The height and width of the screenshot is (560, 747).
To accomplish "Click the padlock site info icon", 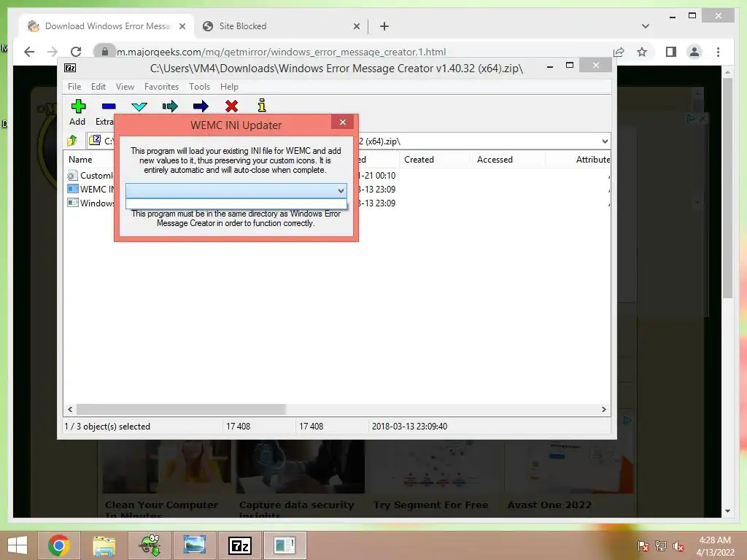I will click(x=105, y=52).
